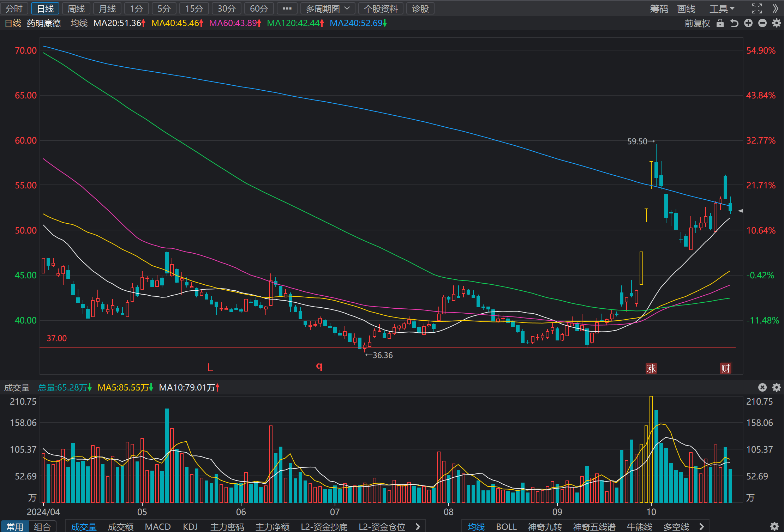Viewport: 784px width, 532px height.
Task: Open 个股资料 stock info
Action: [381, 8]
